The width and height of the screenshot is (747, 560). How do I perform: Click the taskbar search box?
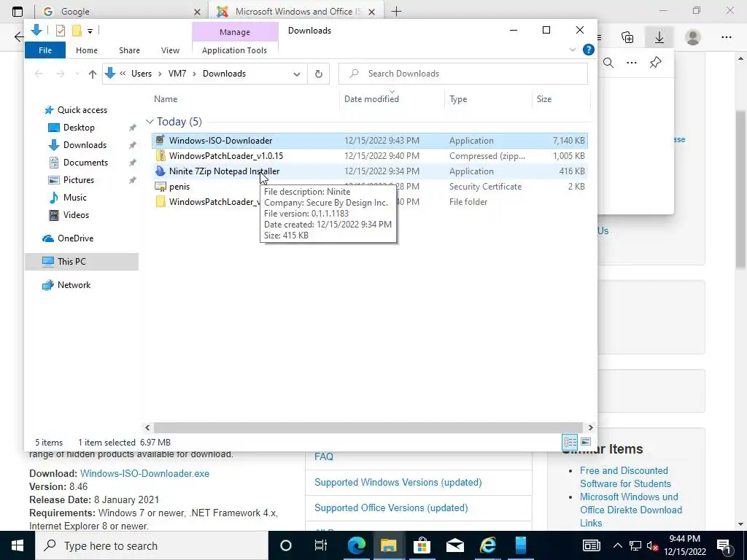click(152, 545)
